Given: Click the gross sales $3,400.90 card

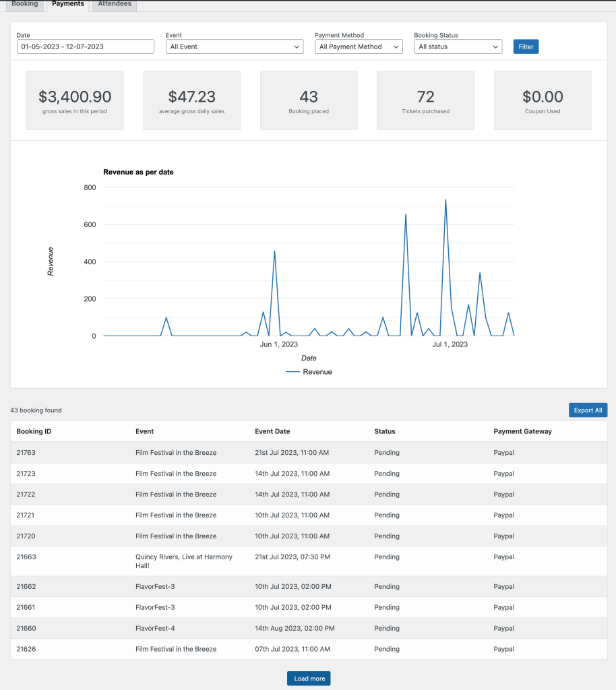Looking at the screenshot, I should point(75,100).
